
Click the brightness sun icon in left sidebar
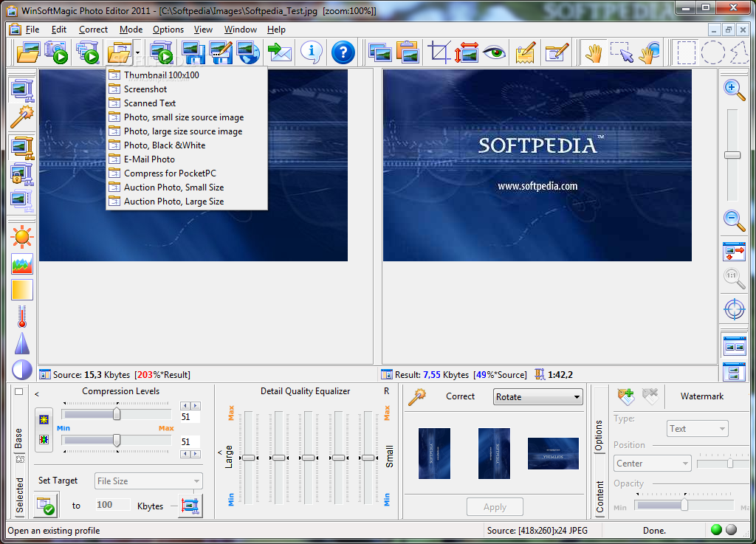pyautogui.click(x=21, y=237)
